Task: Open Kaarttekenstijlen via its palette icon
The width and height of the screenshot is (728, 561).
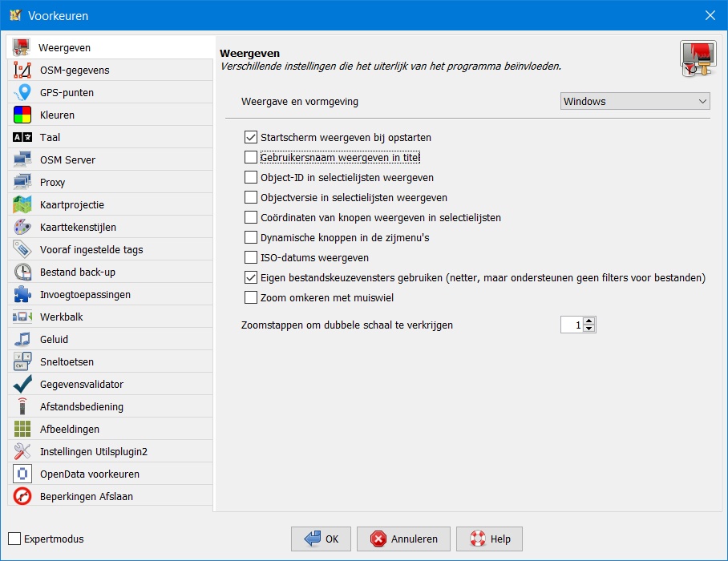Action: coord(22,227)
